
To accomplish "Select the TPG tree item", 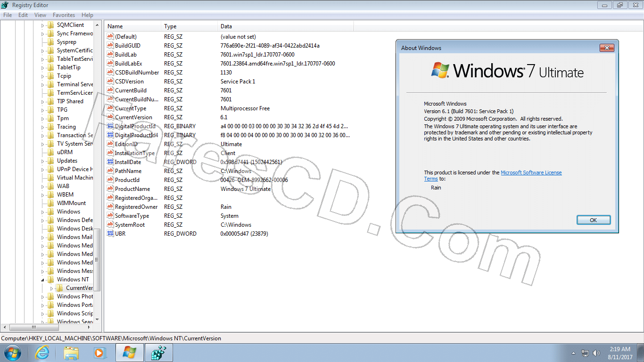I will [62, 110].
